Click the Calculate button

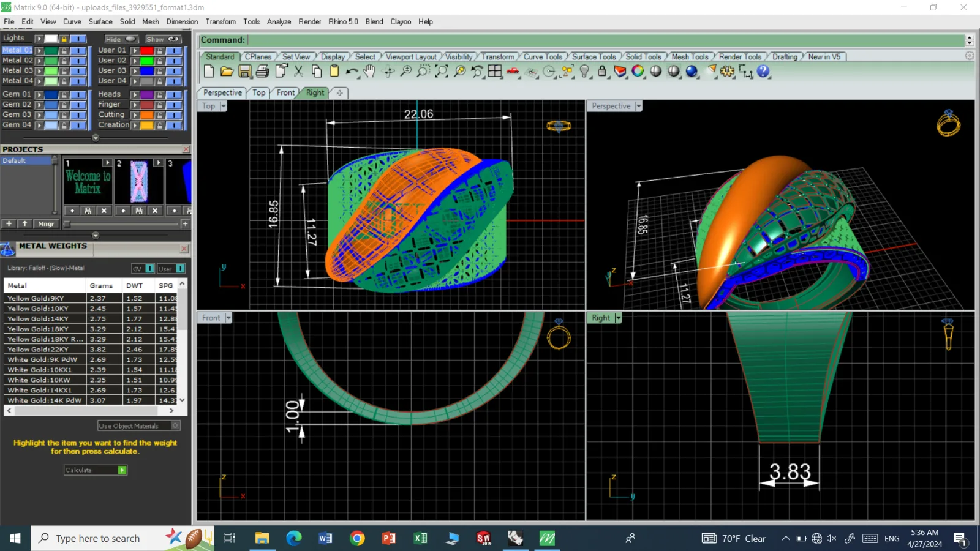pos(96,470)
